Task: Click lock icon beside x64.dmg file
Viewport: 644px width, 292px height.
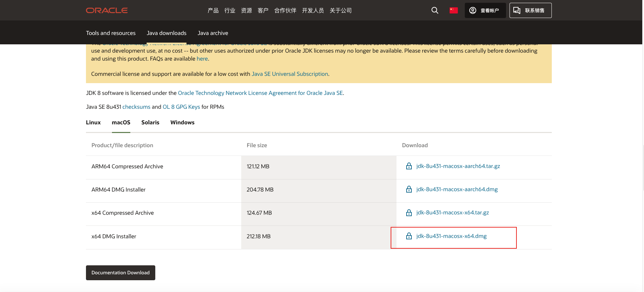Action: (x=409, y=236)
